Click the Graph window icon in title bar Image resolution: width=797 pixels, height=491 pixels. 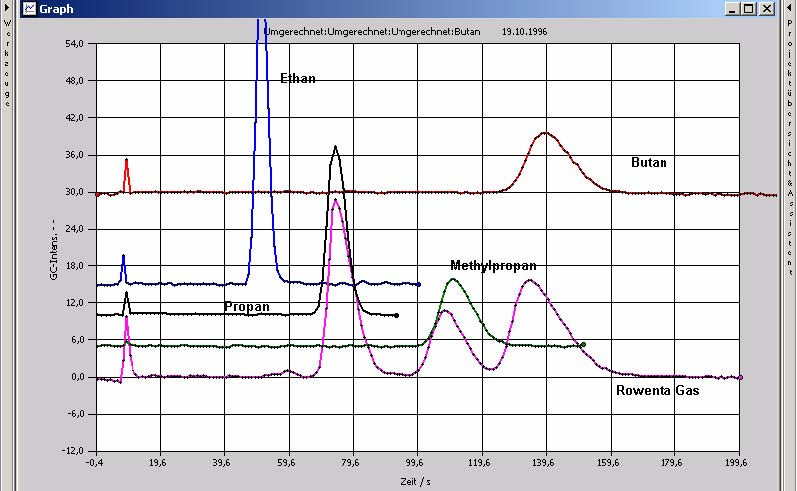(29, 9)
